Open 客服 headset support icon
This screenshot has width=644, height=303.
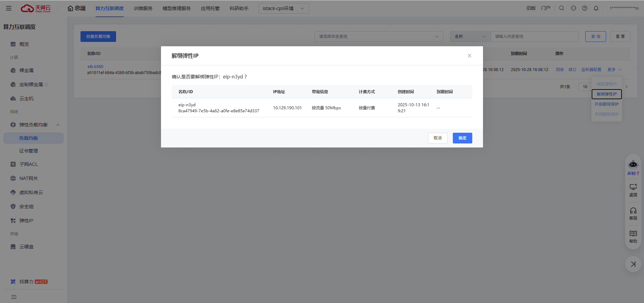(633, 211)
